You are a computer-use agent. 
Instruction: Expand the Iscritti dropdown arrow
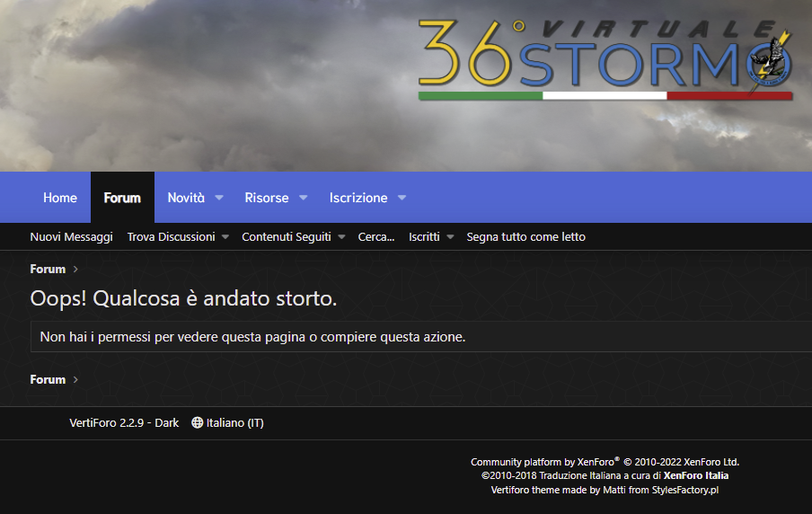coord(451,237)
